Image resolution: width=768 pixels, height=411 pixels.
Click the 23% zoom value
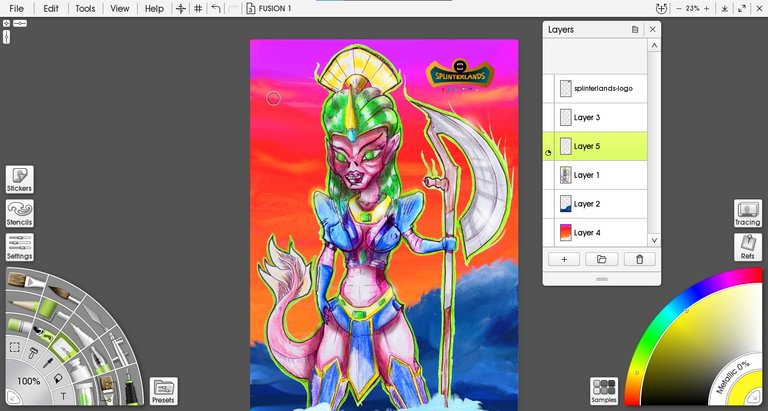692,9
